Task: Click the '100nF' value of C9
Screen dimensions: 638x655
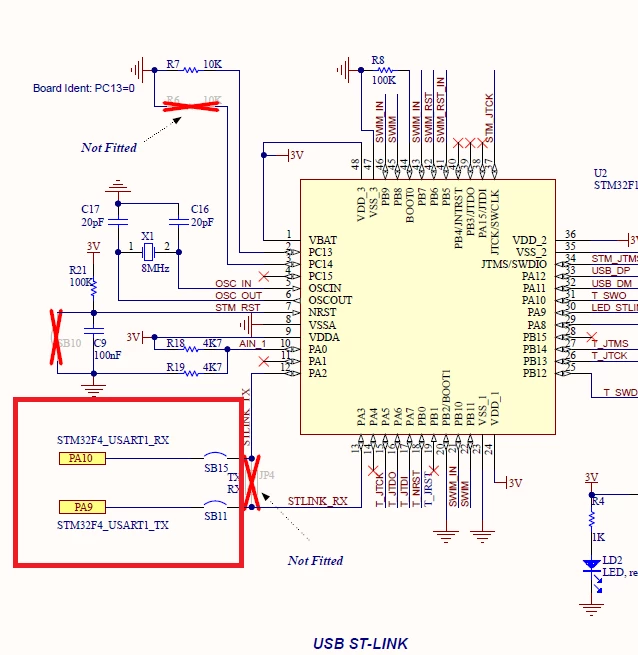Action: [x=107, y=355]
